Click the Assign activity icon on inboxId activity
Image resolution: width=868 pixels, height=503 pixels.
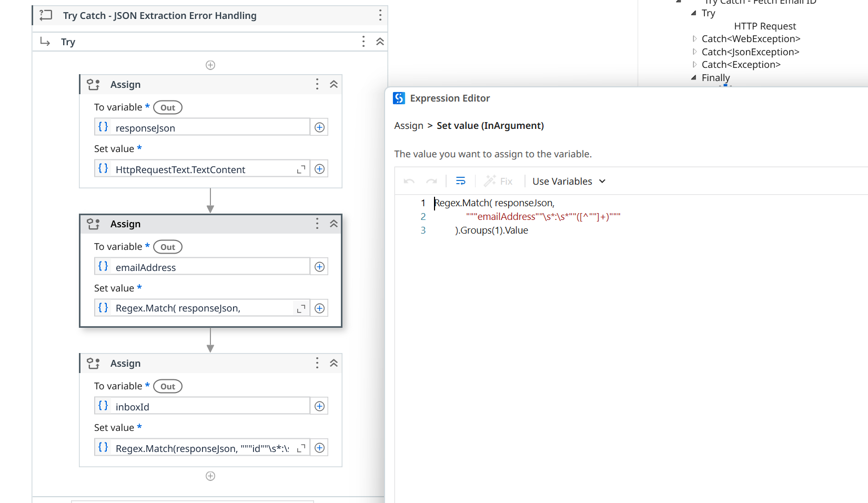pos(93,363)
